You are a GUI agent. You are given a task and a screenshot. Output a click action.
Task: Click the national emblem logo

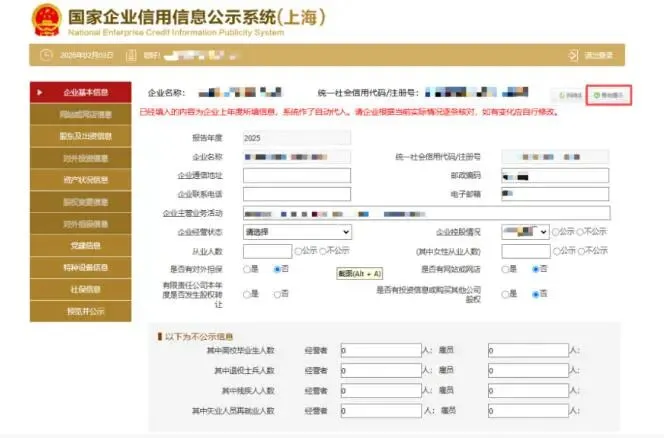[x=47, y=20]
